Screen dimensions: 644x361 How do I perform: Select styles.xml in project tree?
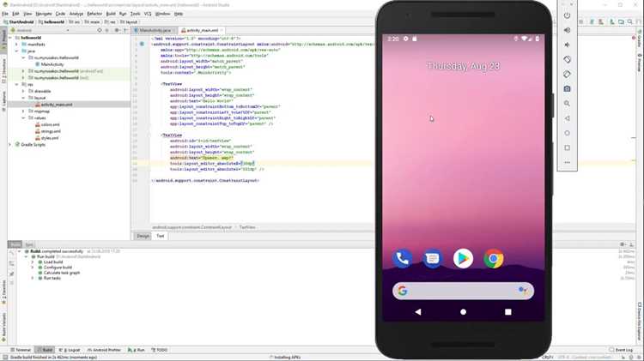tap(47, 138)
